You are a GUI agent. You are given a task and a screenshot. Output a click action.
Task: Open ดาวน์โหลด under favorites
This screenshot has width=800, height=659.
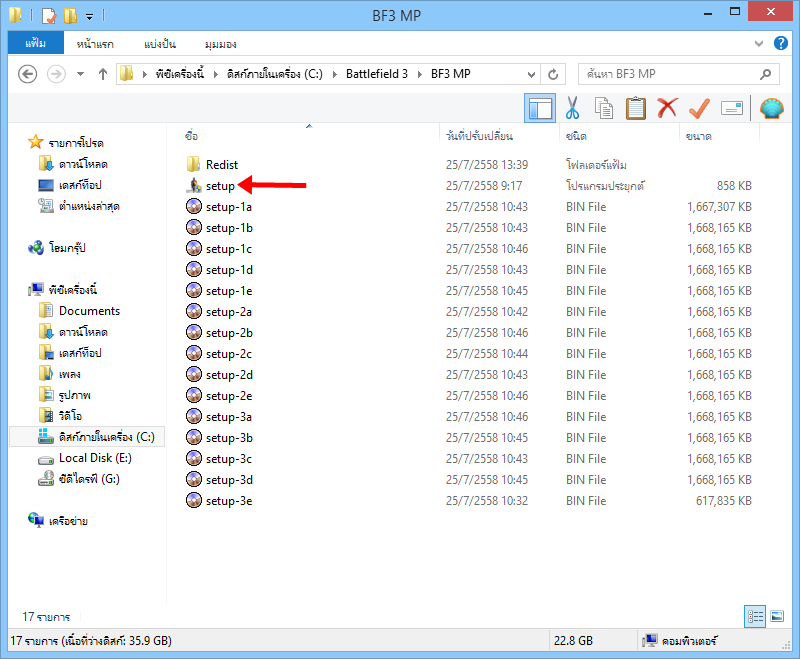click(83, 164)
